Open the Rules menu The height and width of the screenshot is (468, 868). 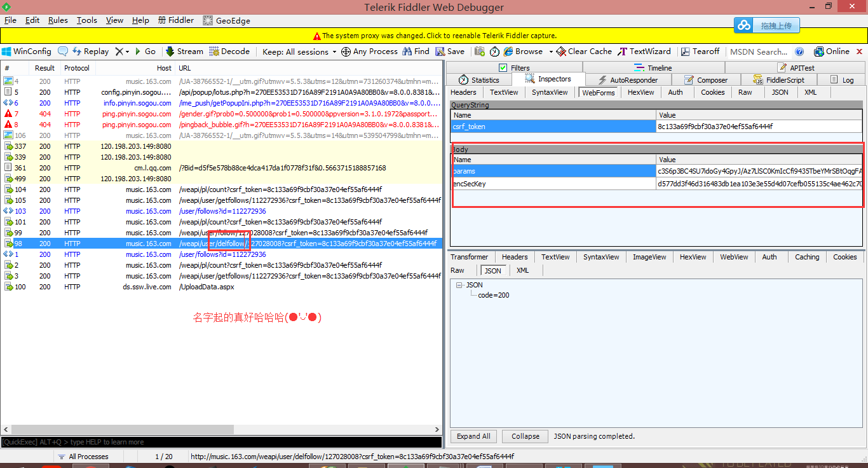(58, 20)
